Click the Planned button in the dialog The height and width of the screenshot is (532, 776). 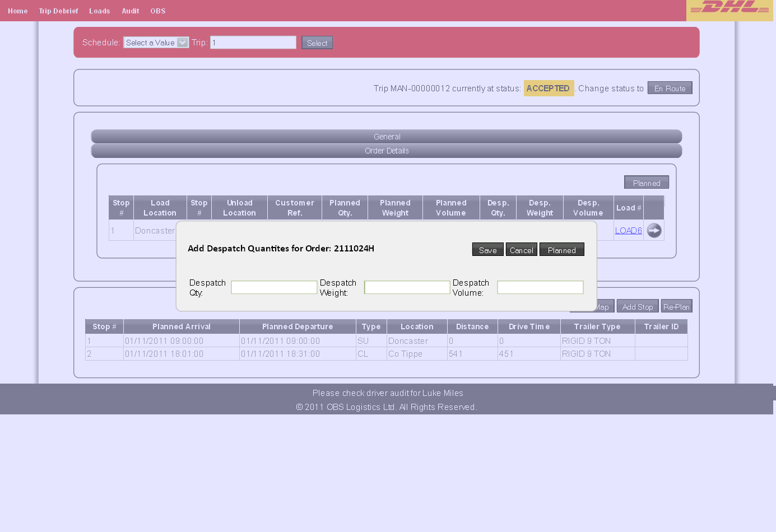coord(562,250)
